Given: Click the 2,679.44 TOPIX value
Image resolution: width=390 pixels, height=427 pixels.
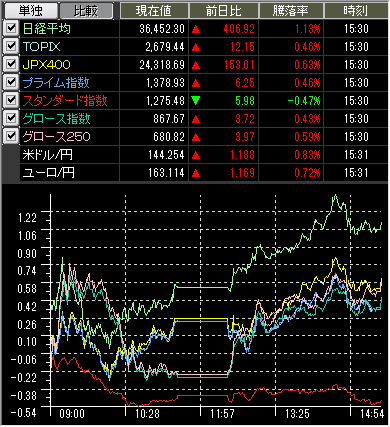Looking at the screenshot, I should tap(165, 47).
